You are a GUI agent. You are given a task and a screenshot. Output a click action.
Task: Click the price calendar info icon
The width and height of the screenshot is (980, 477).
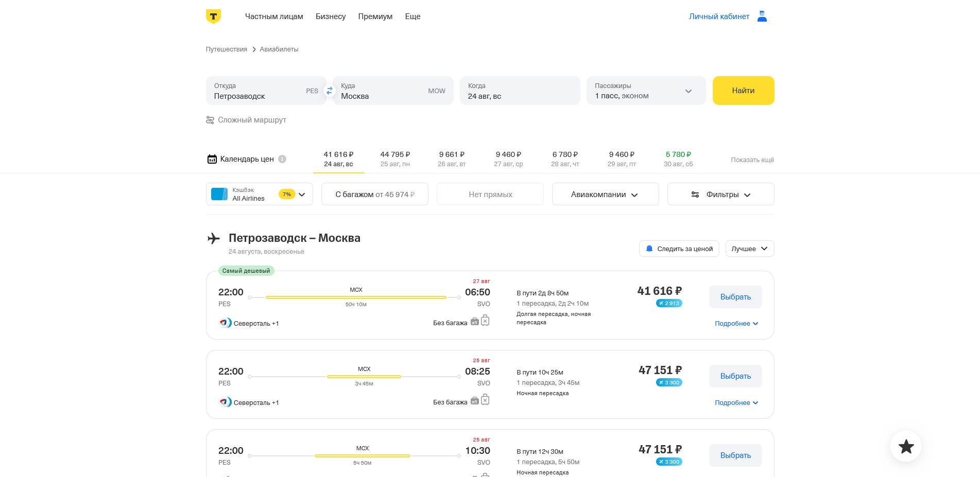[282, 159]
